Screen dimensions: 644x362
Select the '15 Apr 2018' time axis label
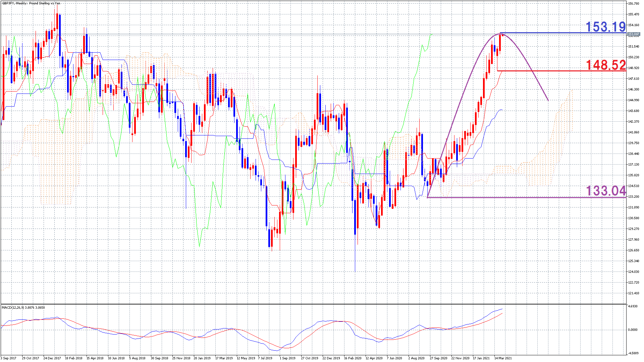click(x=95, y=358)
